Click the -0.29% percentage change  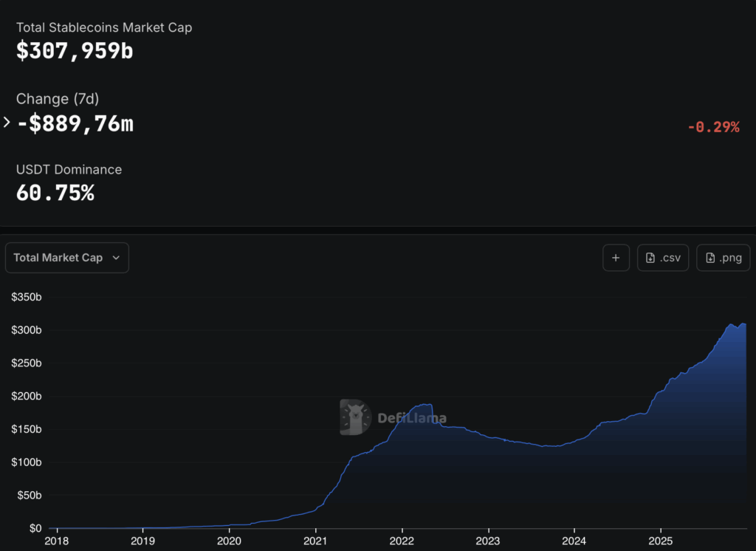(x=713, y=127)
